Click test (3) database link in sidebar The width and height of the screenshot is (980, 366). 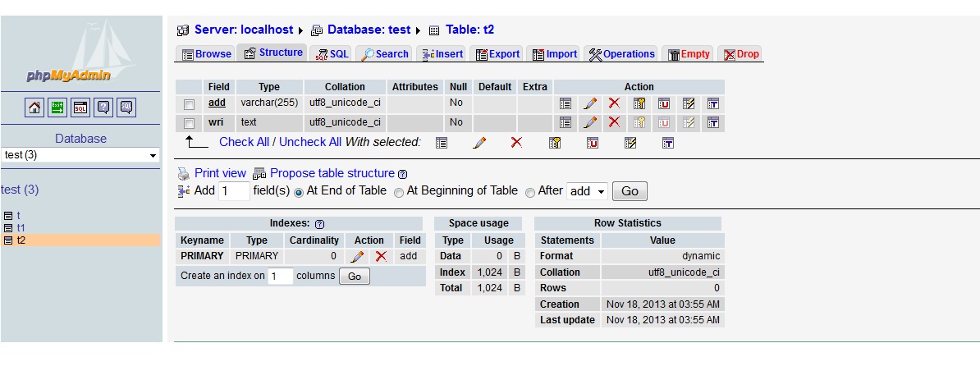click(20, 190)
